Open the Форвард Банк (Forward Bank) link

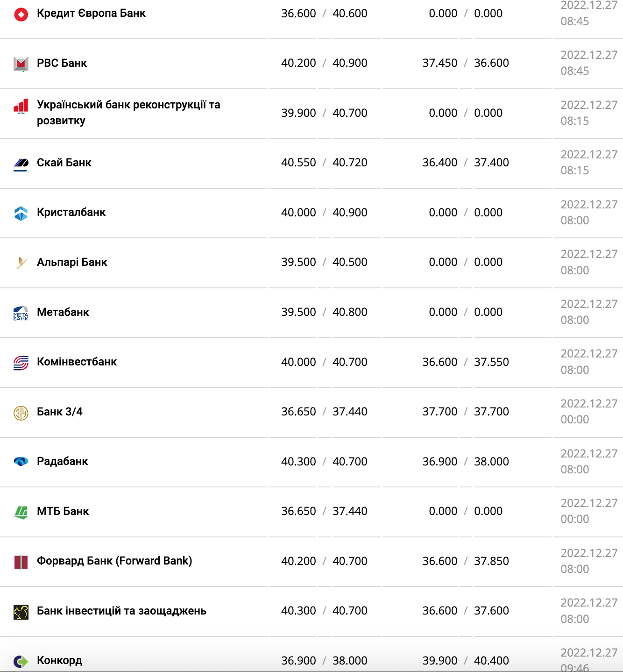114,561
